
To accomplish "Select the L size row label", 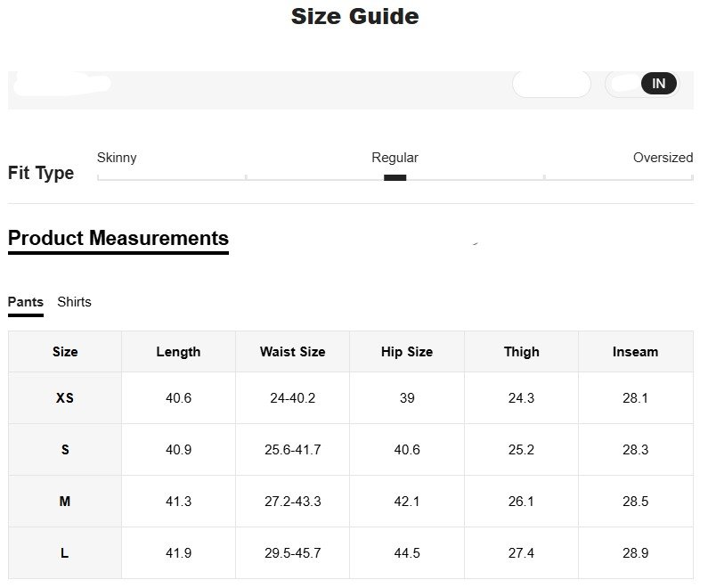I will (x=65, y=553).
